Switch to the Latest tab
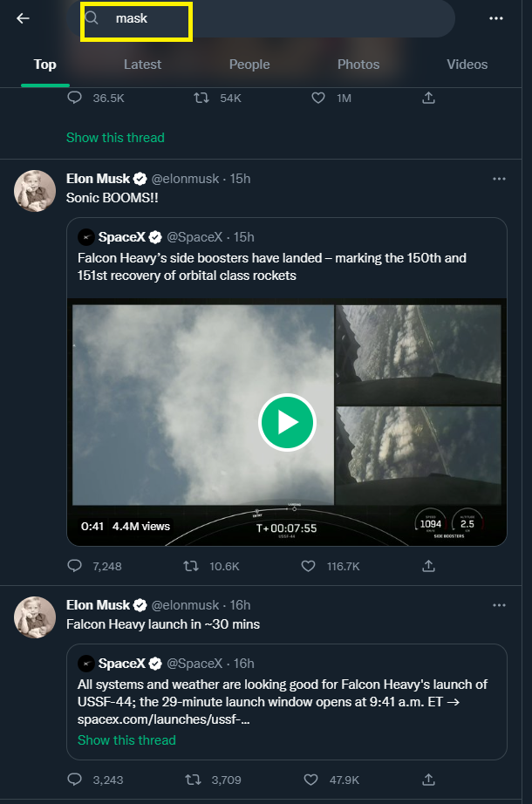The width and height of the screenshot is (532, 804). click(142, 65)
